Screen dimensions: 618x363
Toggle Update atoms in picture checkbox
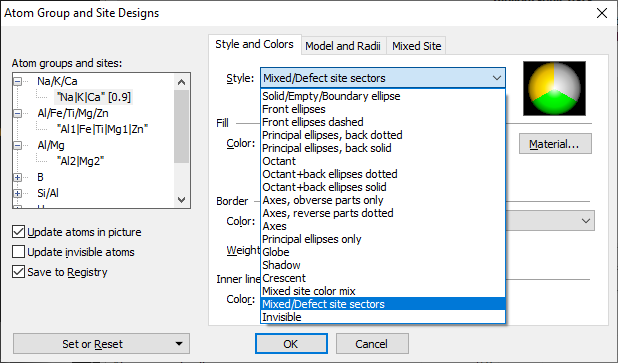pos(19,232)
